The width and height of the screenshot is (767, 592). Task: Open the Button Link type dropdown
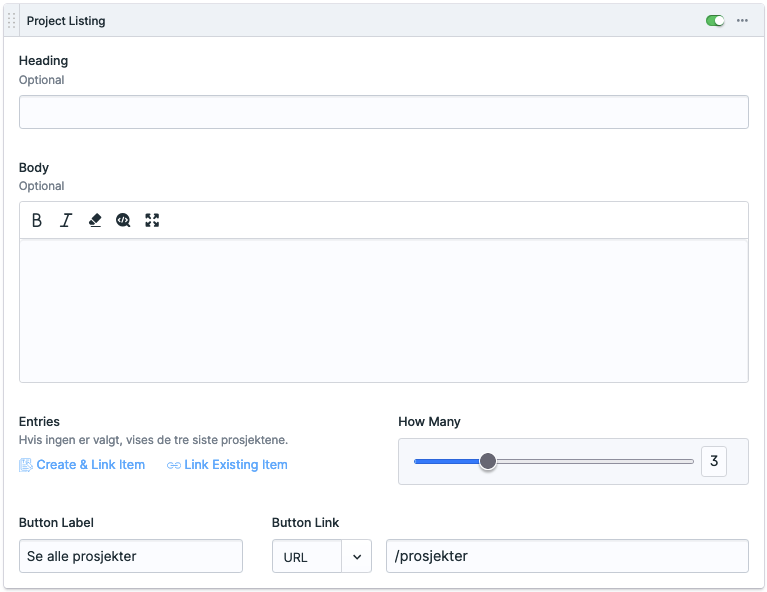[307, 557]
